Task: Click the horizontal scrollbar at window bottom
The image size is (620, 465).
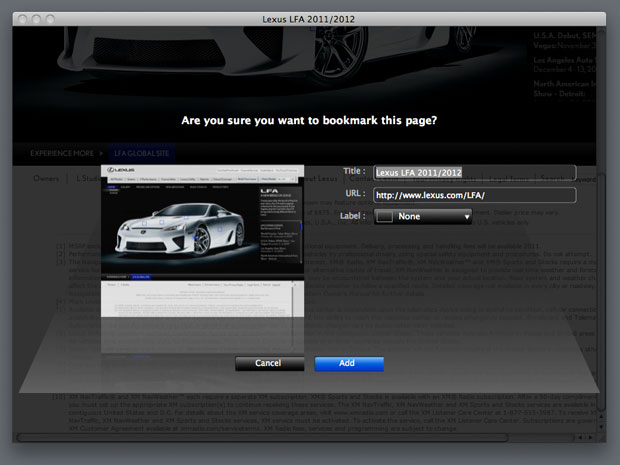Action: coord(300,437)
